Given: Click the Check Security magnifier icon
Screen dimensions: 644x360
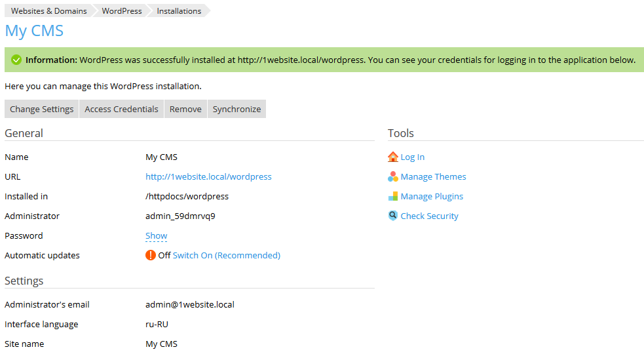Looking at the screenshot, I should 392,215.
